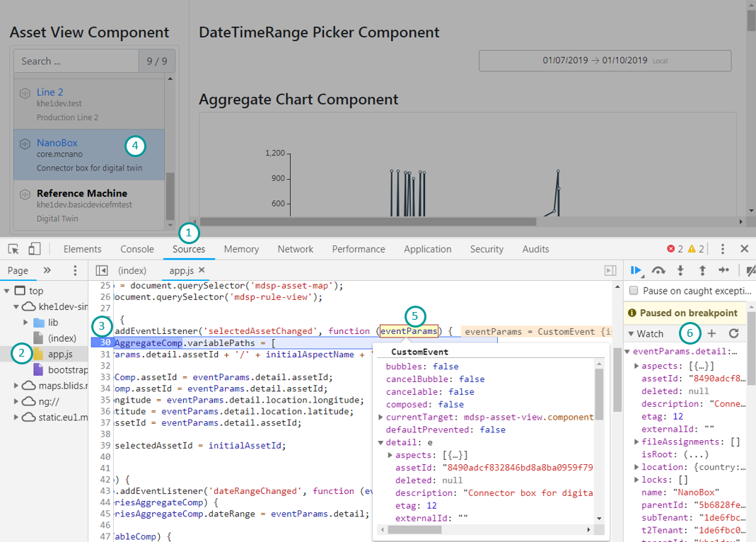Click the chart horizontal scrollbar thumb

(x=368, y=221)
